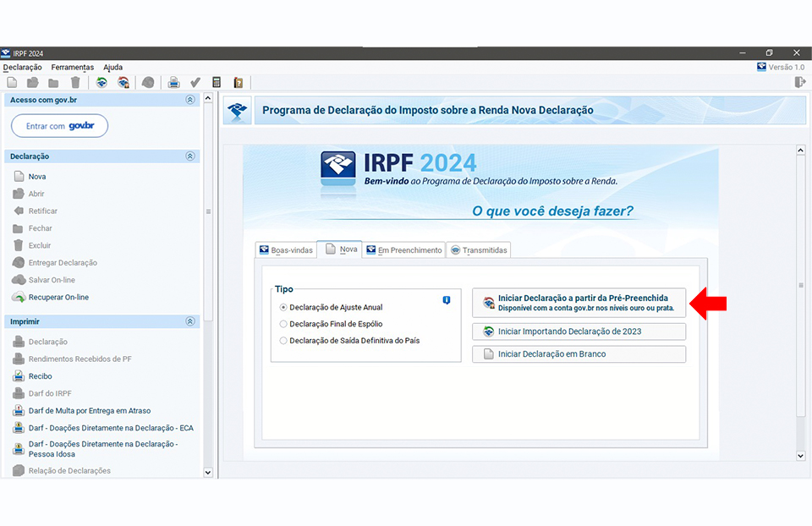The height and width of the screenshot is (526, 812).
Task: Click Iniciar Importando Declaração de 2023
Action: pyautogui.click(x=579, y=331)
